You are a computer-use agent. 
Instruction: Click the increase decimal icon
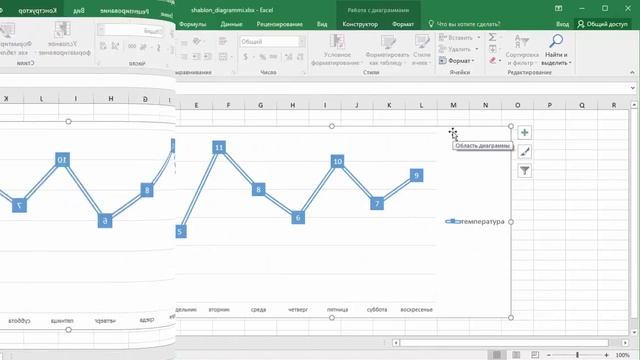289,57
